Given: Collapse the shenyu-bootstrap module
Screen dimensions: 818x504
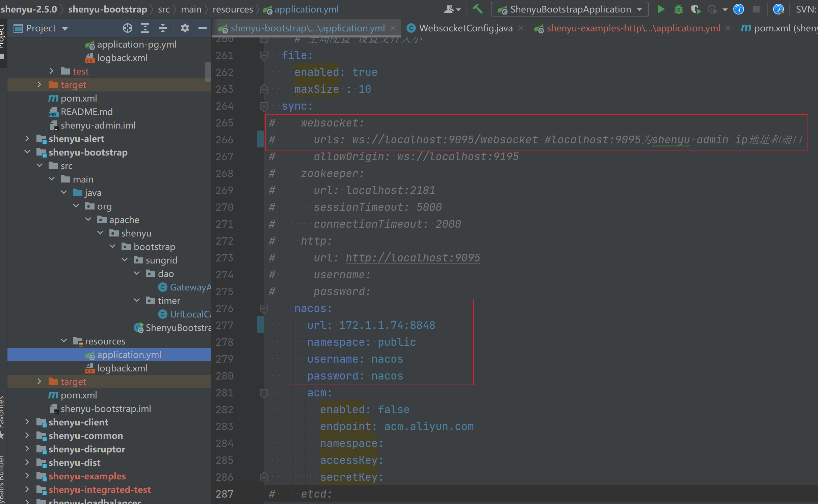Looking at the screenshot, I should point(27,152).
